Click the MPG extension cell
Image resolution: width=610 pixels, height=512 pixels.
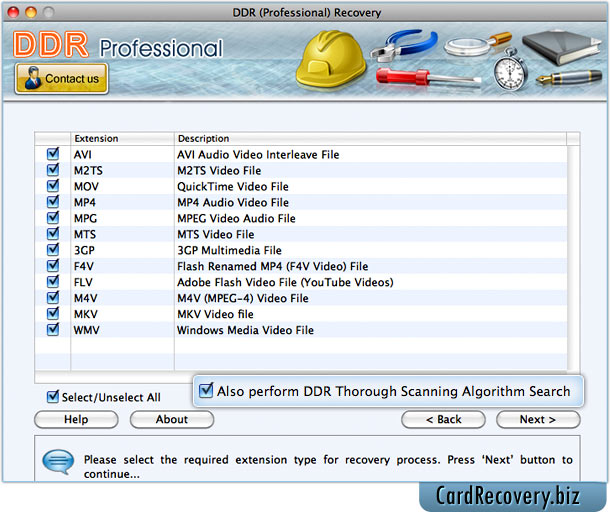coord(122,218)
